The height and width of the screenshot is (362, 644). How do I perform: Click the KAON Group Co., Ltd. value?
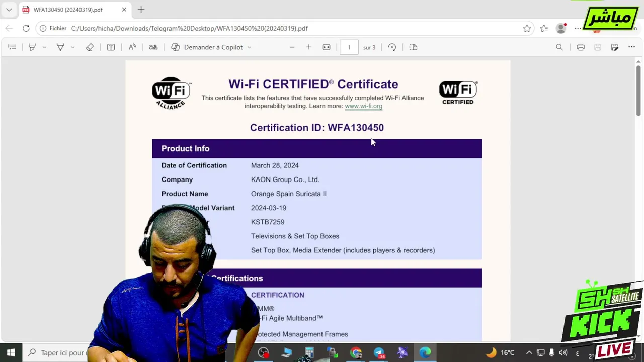pos(285,179)
